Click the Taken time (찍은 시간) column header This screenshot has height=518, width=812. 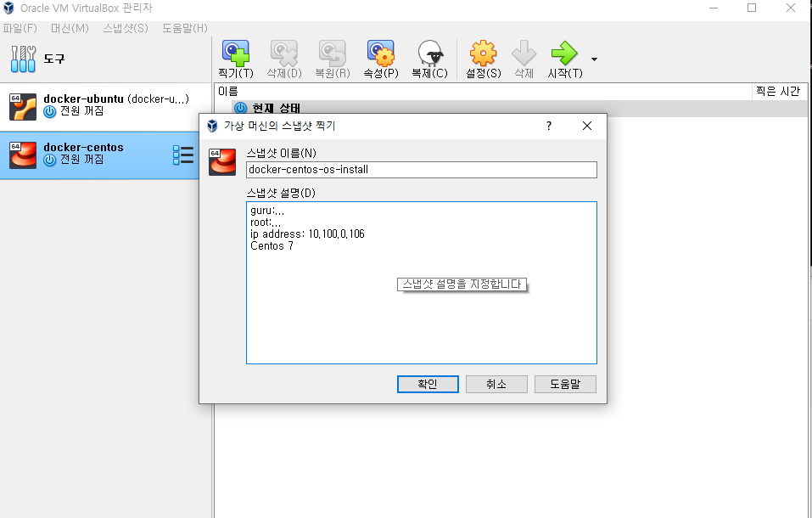(778, 91)
